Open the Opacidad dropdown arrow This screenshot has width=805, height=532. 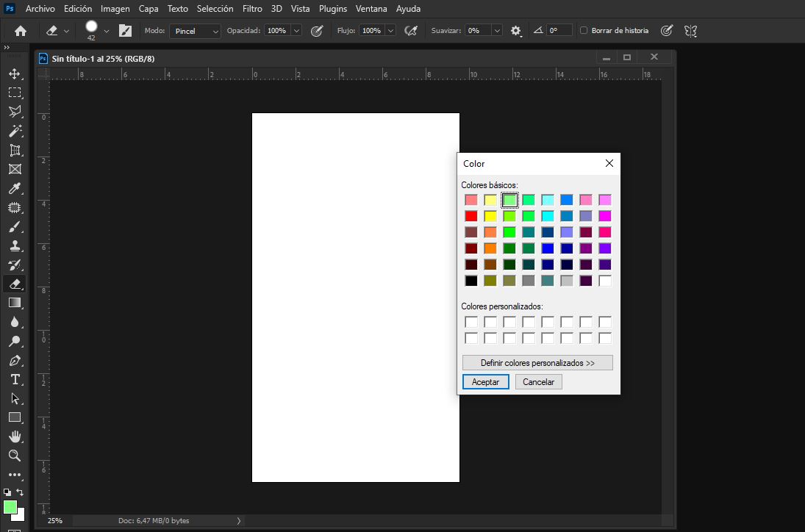(x=297, y=30)
